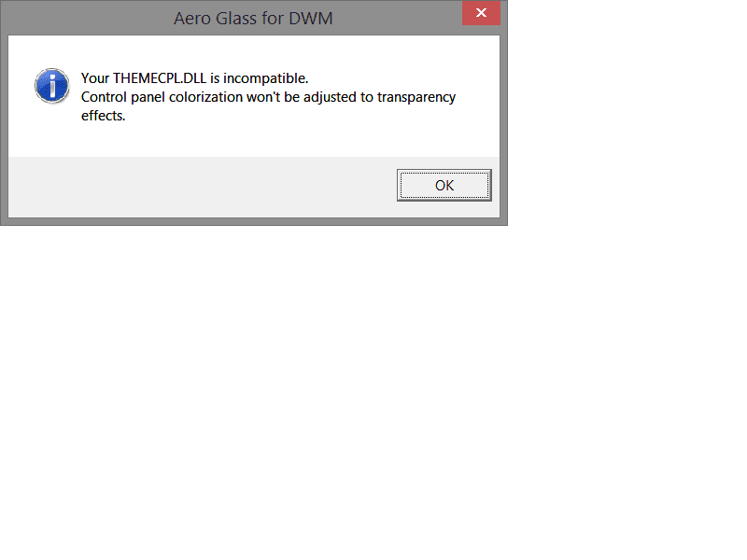Click the blue information icon
Screen dimensions: 747x560
tap(52, 86)
